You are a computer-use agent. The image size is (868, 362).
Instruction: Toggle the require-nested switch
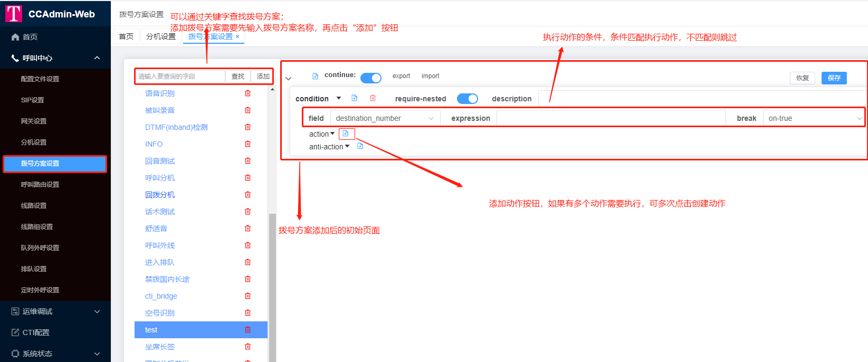click(x=467, y=99)
